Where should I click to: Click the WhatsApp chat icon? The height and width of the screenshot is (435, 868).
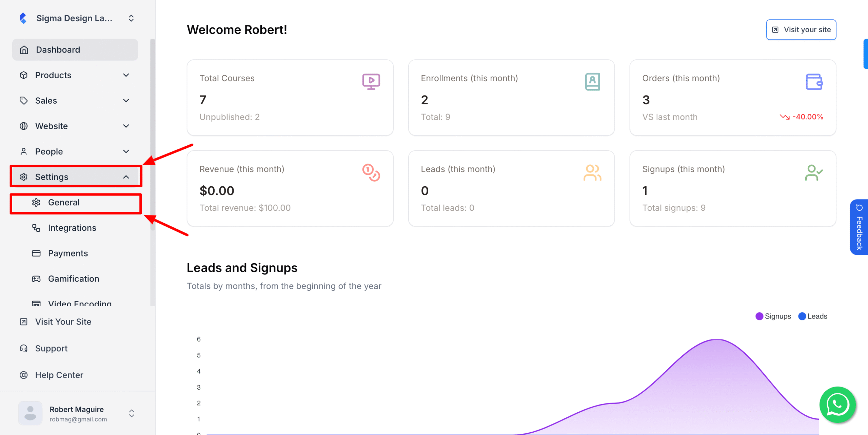(837, 405)
